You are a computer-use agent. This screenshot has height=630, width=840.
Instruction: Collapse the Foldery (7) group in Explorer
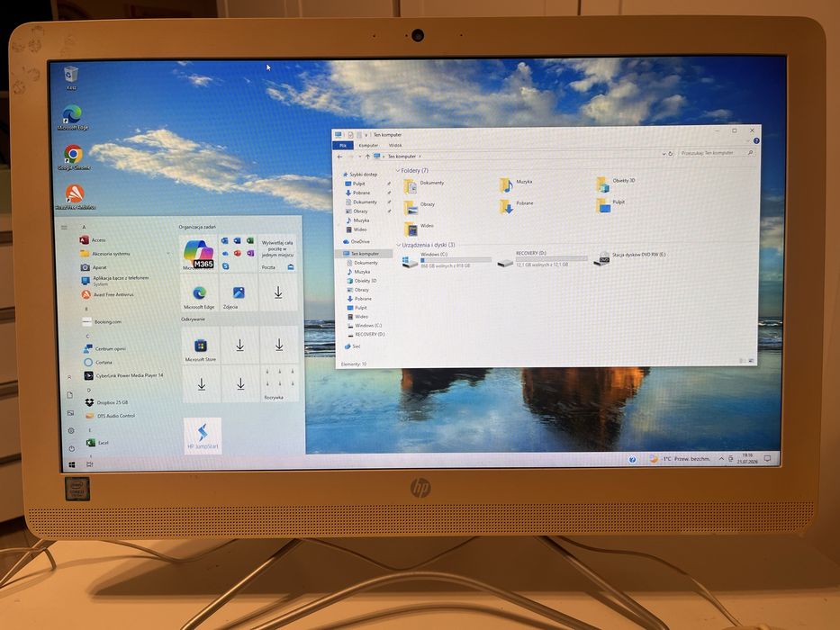pyautogui.click(x=398, y=170)
